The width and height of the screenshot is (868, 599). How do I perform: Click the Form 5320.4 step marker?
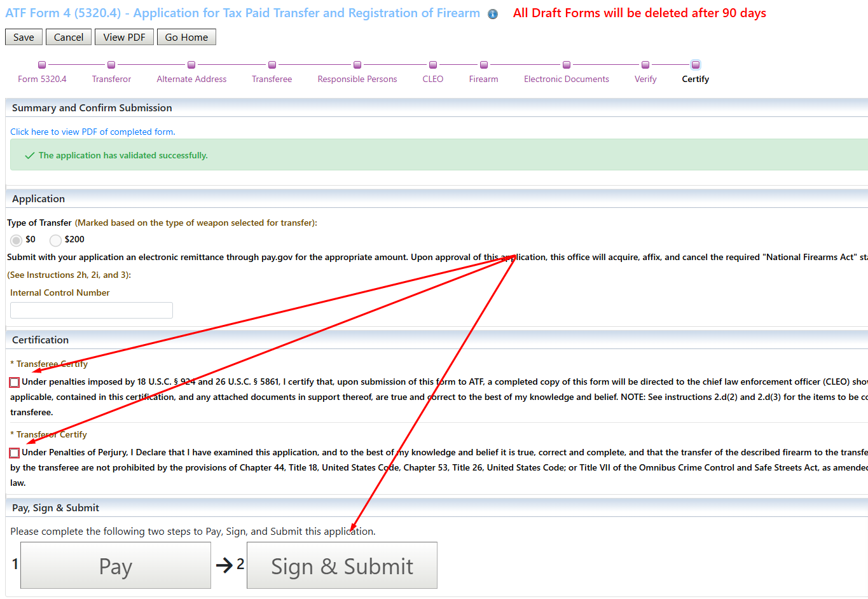click(x=42, y=65)
